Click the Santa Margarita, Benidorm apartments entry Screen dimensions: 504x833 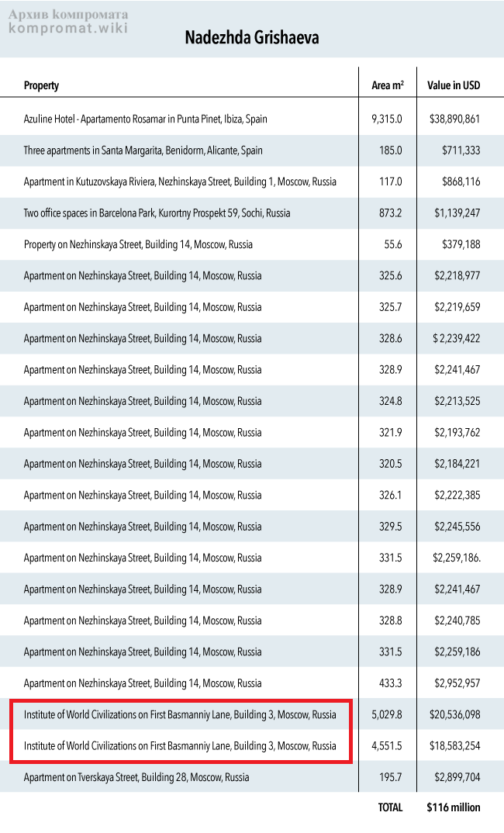point(143,150)
